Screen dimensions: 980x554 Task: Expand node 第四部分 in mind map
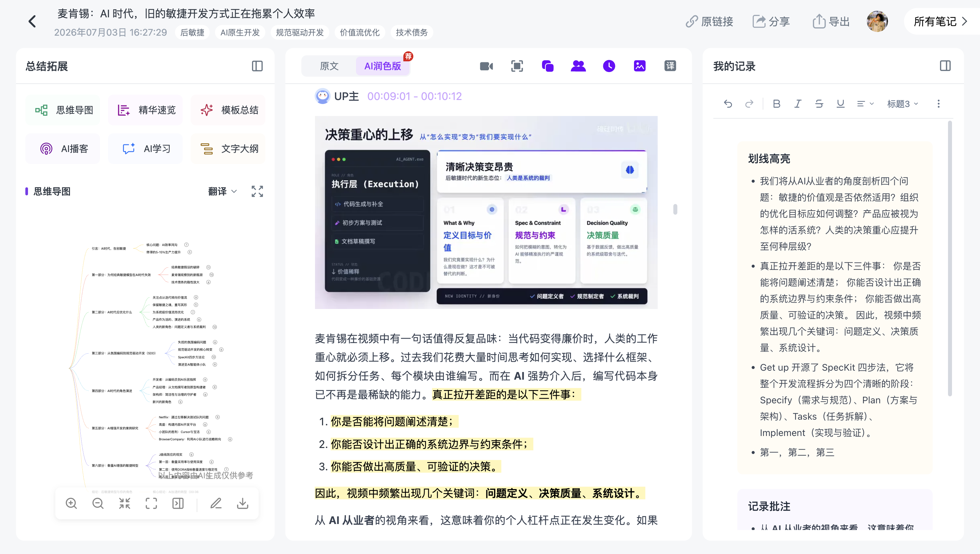coord(111,391)
